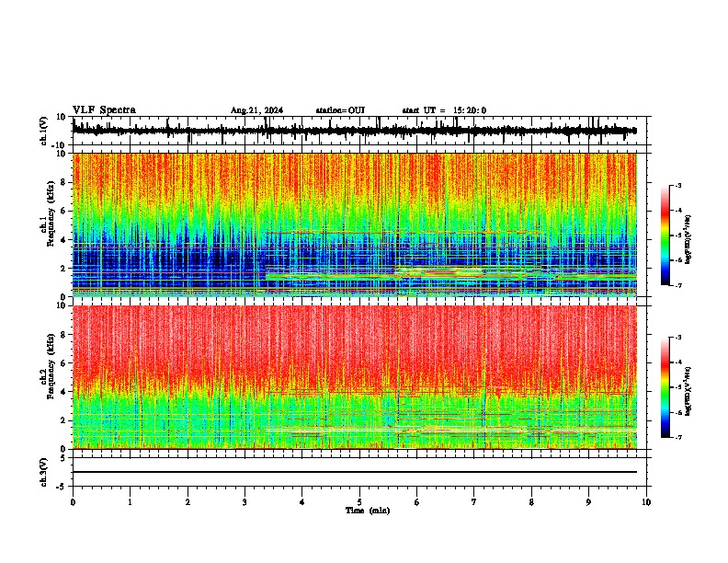Click the time axis tick label '0'
This screenshot has width=728, height=563.
73,502
